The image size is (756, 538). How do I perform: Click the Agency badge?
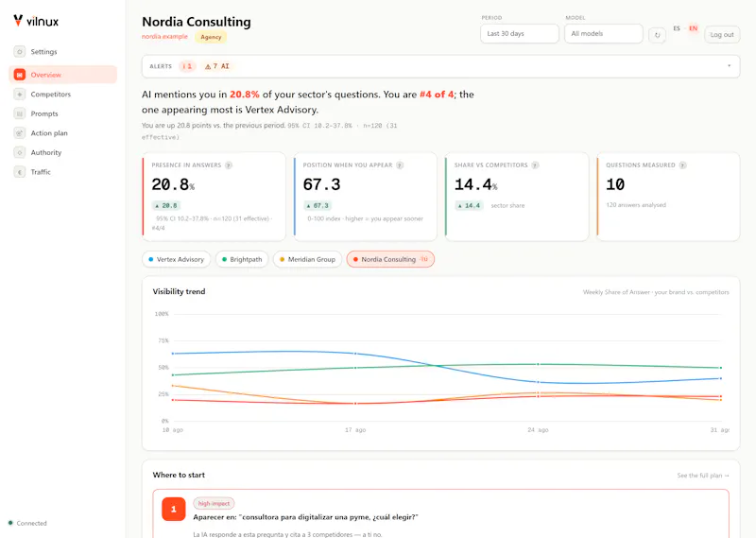(211, 37)
